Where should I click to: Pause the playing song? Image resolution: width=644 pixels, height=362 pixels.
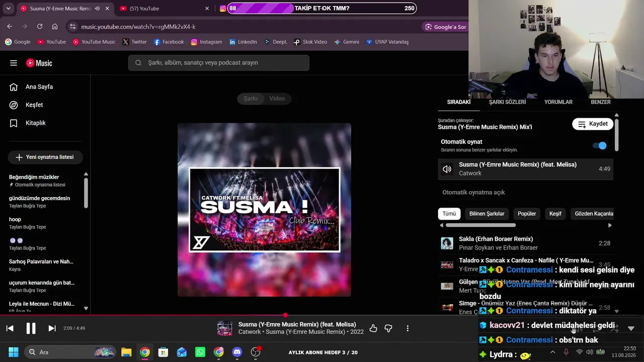point(31,328)
